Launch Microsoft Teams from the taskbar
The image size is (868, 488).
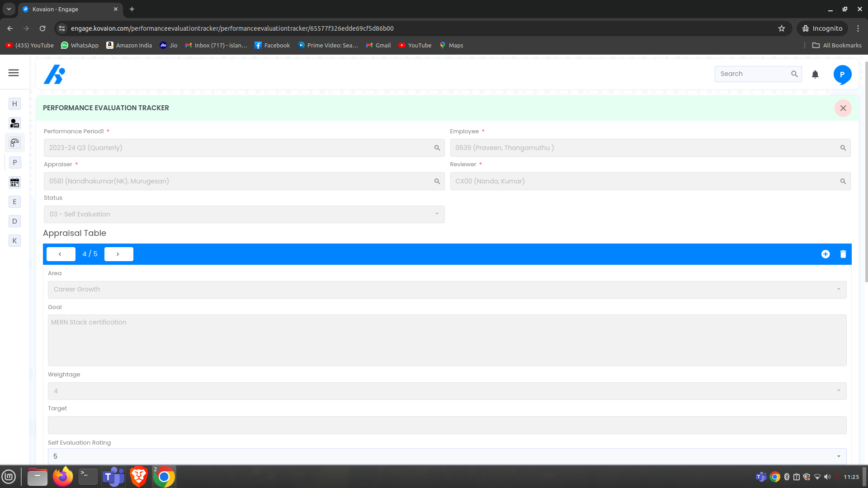tap(113, 477)
